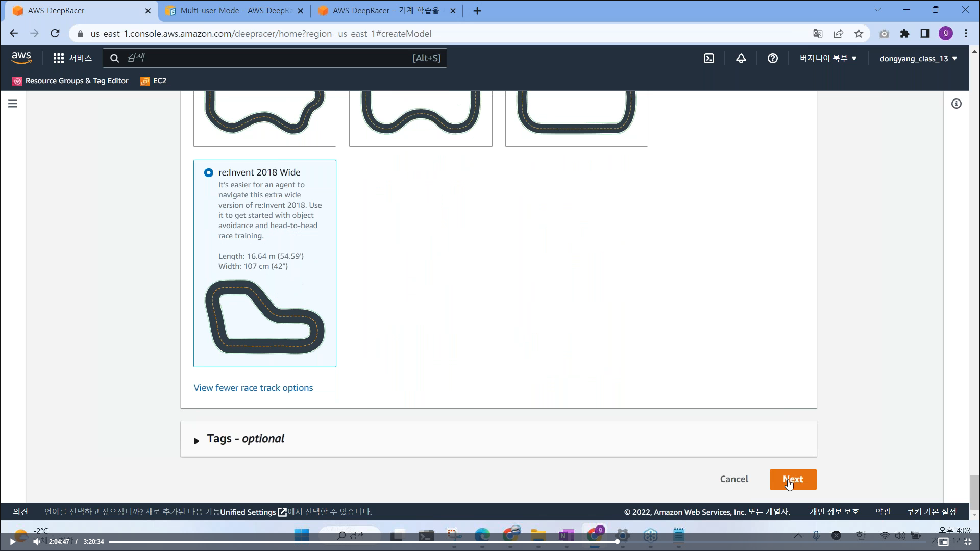Open the AWS support help icon
980x551 pixels.
pyautogui.click(x=772, y=58)
